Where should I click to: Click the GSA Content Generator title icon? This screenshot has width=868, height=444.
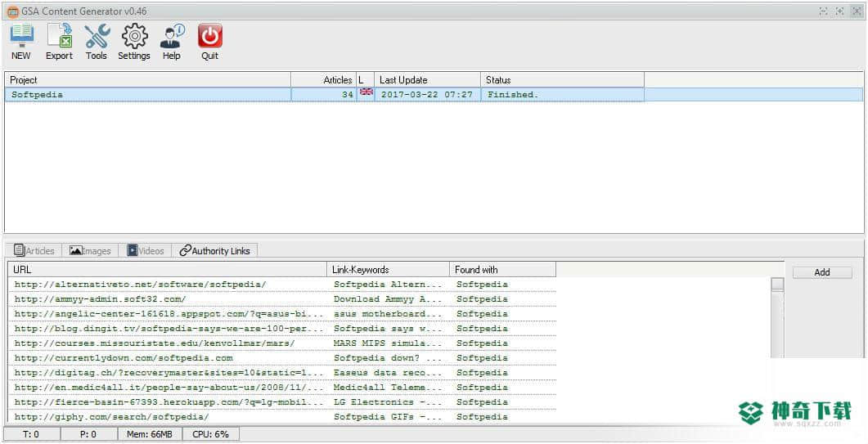click(13, 11)
